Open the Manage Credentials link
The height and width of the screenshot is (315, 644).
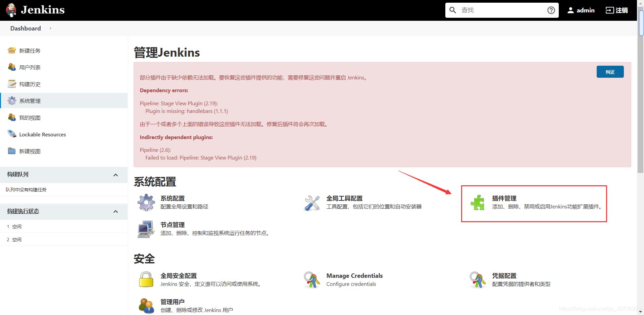(354, 276)
